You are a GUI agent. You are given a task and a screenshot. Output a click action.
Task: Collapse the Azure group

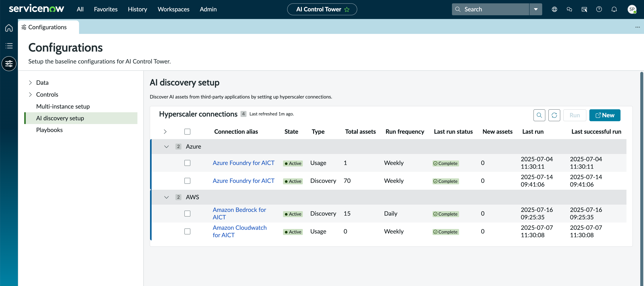point(167,147)
